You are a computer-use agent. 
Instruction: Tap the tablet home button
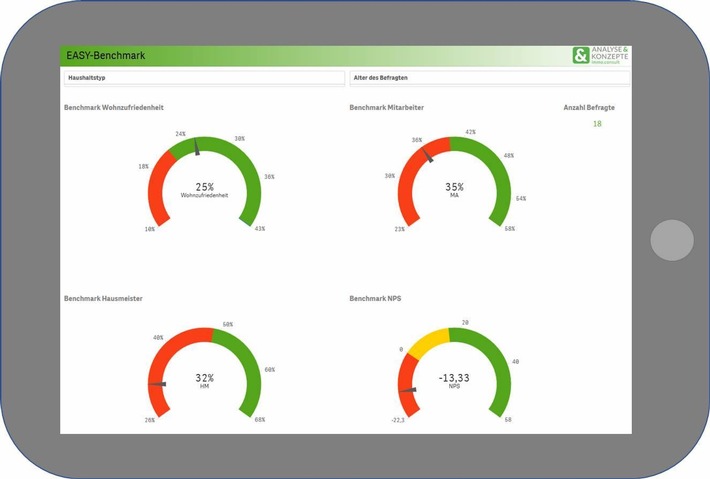click(x=672, y=240)
